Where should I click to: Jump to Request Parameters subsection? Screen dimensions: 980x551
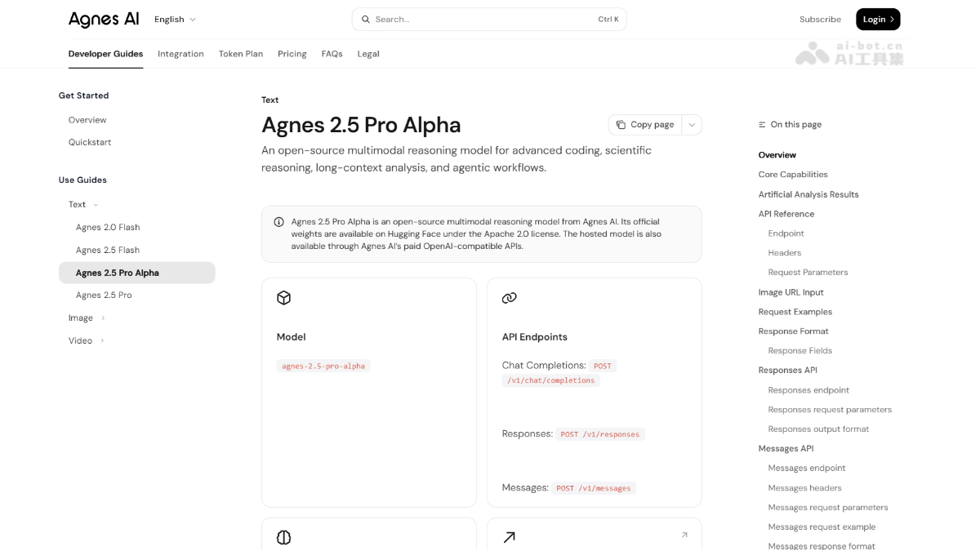click(x=808, y=273)
